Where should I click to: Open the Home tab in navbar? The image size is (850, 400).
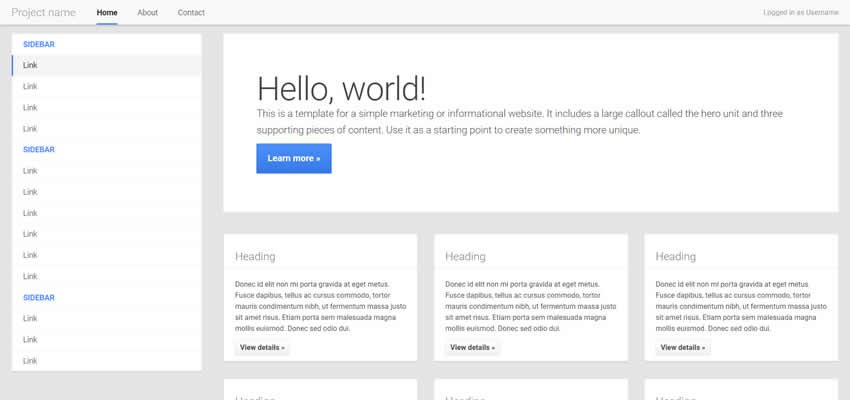click(x=107, y=12)
